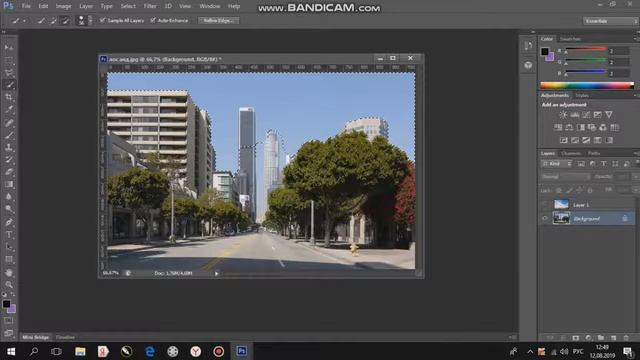Open the blending mode dropdown
Image resolution: width=640 pixels, height=360 pixels.
(x=566, y=177)
